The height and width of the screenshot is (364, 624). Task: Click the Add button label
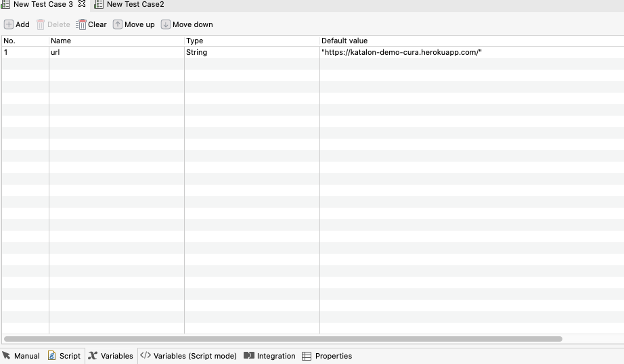point(22,24)
